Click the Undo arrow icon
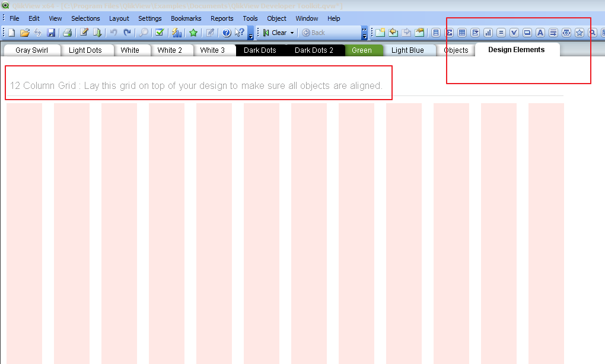The image size is (605, 364). 113,33
